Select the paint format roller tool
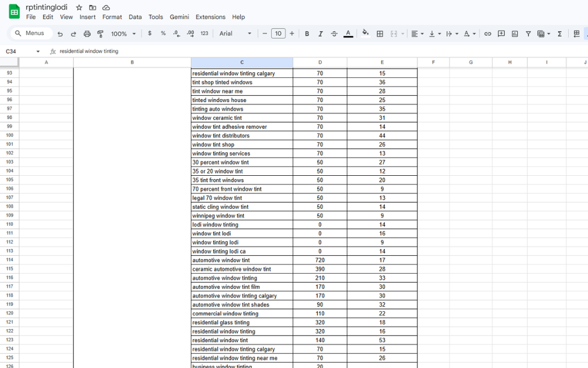 100,34
